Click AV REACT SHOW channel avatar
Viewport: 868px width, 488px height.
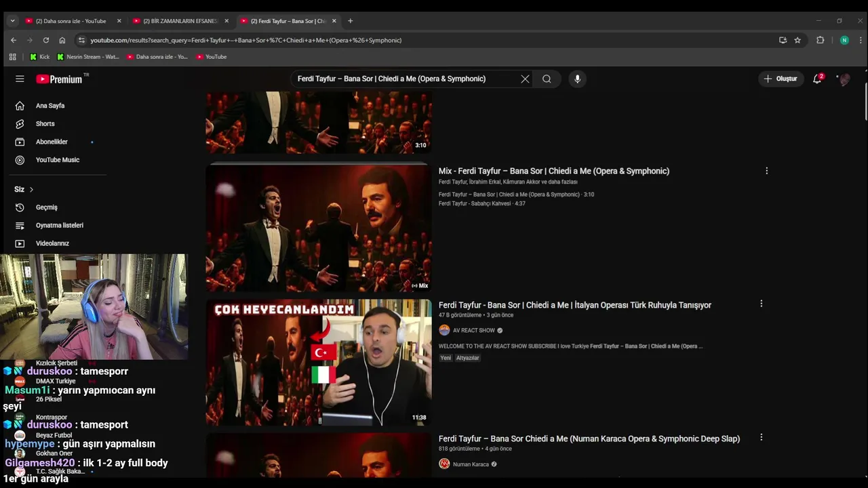coord(444,330)
